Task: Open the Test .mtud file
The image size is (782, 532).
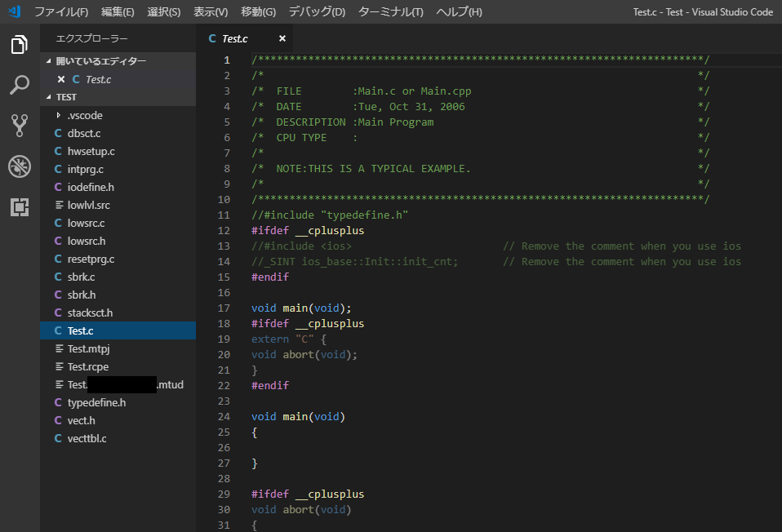Action: [118, 384]
